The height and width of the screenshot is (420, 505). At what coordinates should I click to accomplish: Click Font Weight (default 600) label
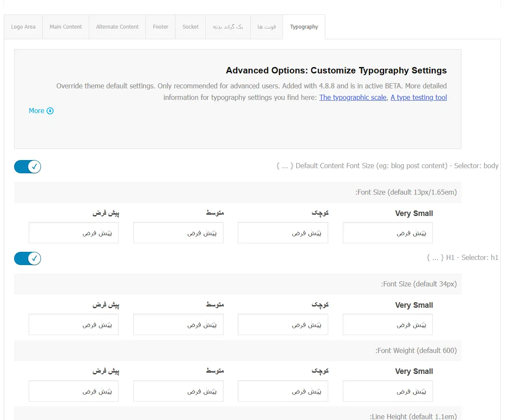[x=416, y=350]
